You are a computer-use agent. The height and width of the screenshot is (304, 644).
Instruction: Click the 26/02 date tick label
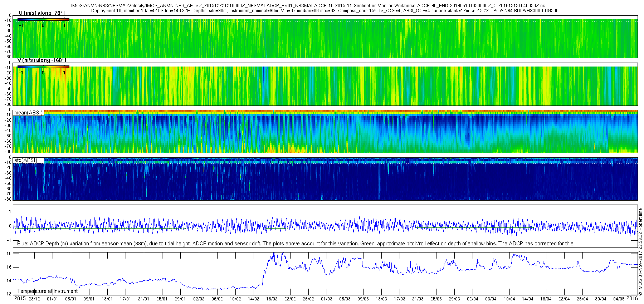tap(308, 299)
